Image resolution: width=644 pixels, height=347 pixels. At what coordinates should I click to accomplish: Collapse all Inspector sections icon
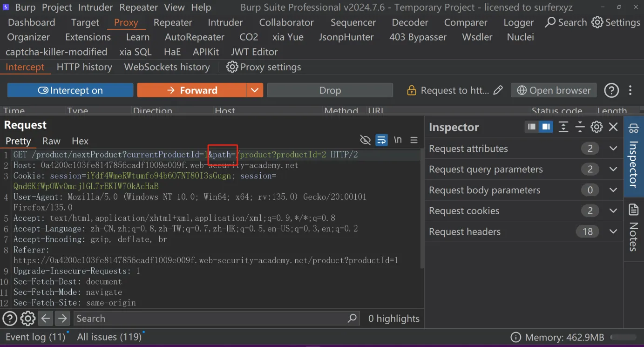pos(580,127)
